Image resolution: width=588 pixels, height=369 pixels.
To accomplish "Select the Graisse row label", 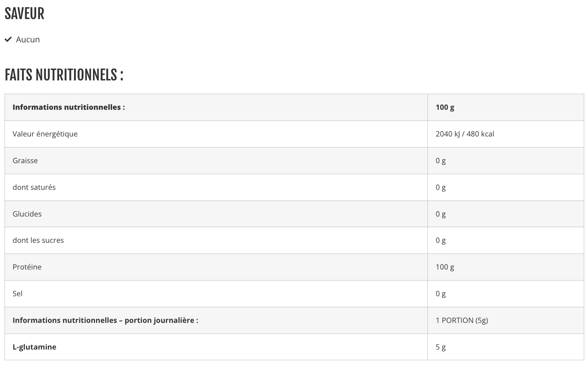I will [x=25, y=160].
